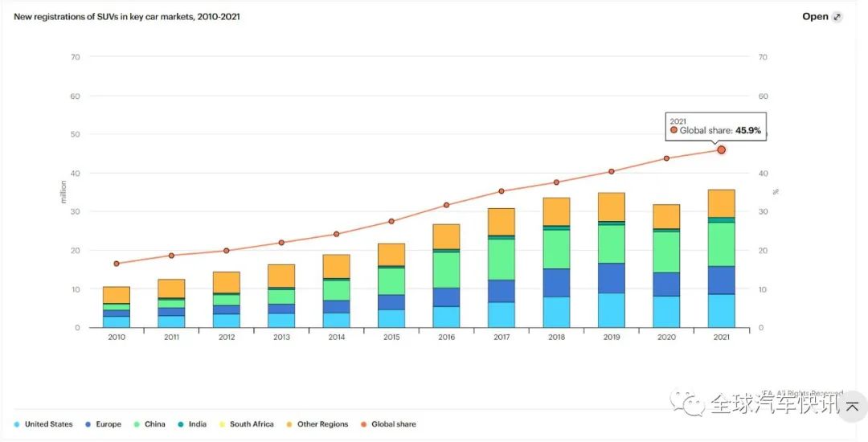Toggle the South Africa legend entry

(x=246, y=424)
